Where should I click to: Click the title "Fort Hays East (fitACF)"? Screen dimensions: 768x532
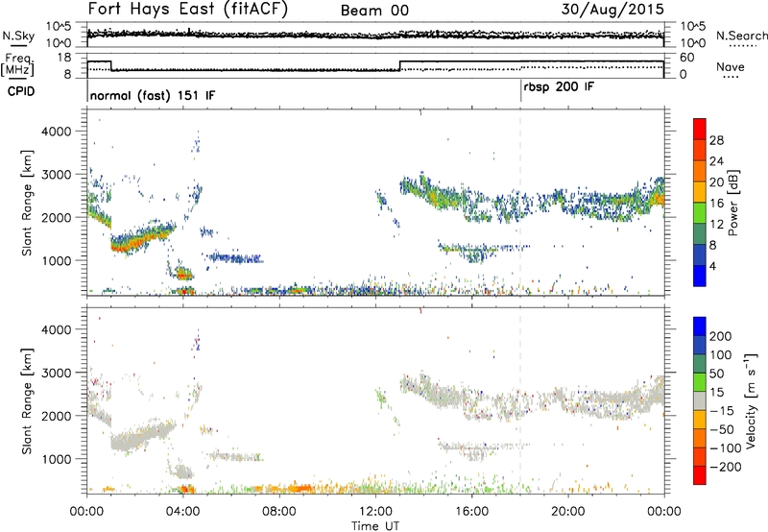187,10
